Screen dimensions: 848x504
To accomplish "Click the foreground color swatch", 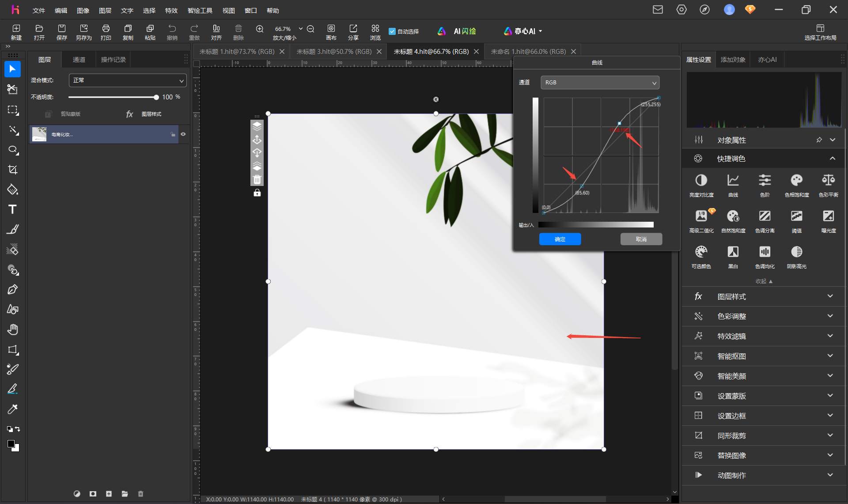I will pyautogui.click(x=11, y=444).
